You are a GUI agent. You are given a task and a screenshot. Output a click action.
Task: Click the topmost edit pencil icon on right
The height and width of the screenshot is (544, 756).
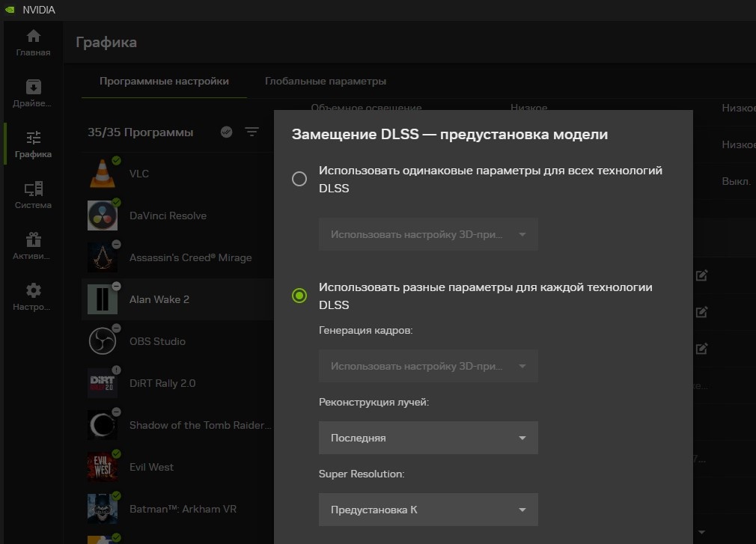pos(701,275)
